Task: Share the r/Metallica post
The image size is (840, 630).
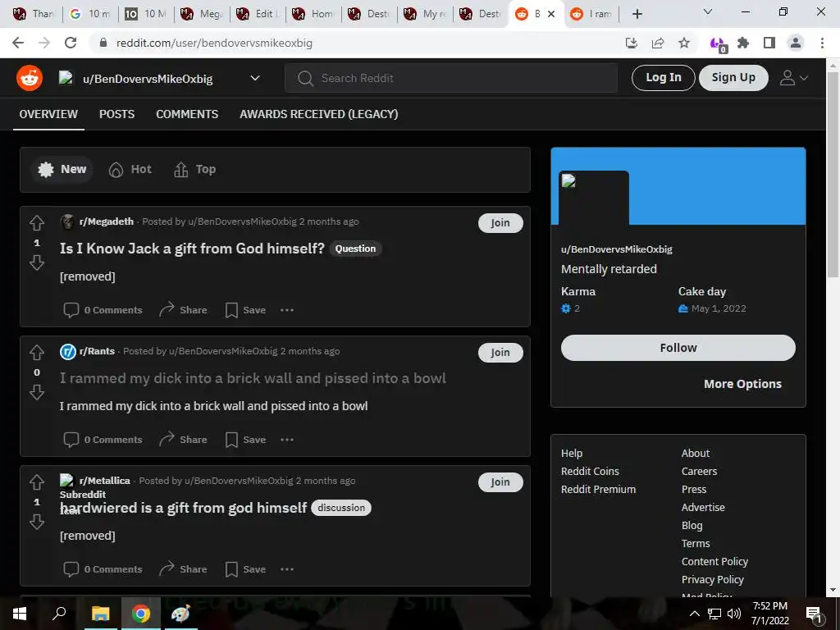Action: click(183, 569)
